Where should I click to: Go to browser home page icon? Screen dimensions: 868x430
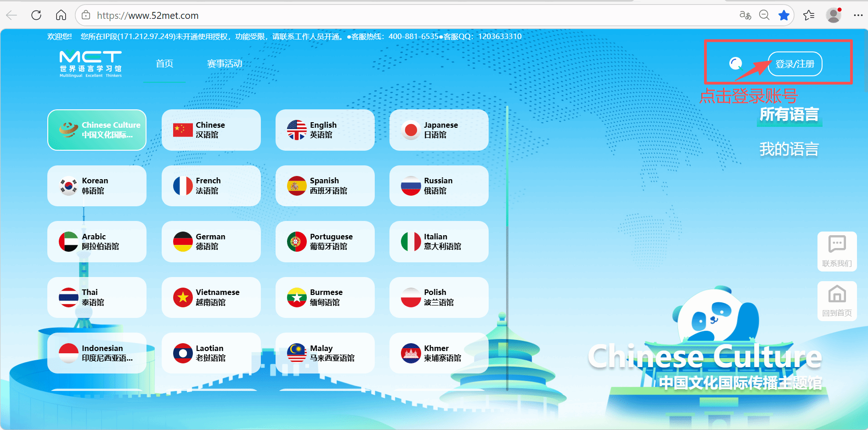pyautogui.click(x=61, y=15)
